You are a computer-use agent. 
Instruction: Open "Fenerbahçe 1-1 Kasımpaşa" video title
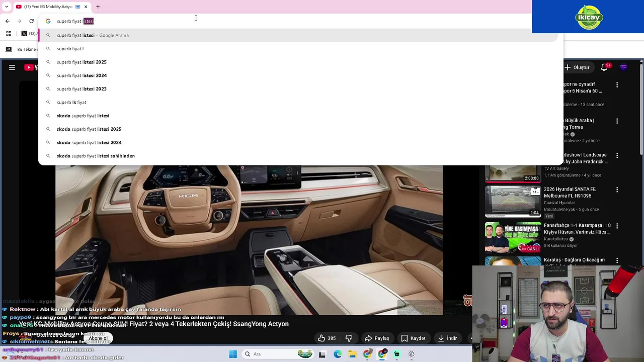tap(577, 229)
